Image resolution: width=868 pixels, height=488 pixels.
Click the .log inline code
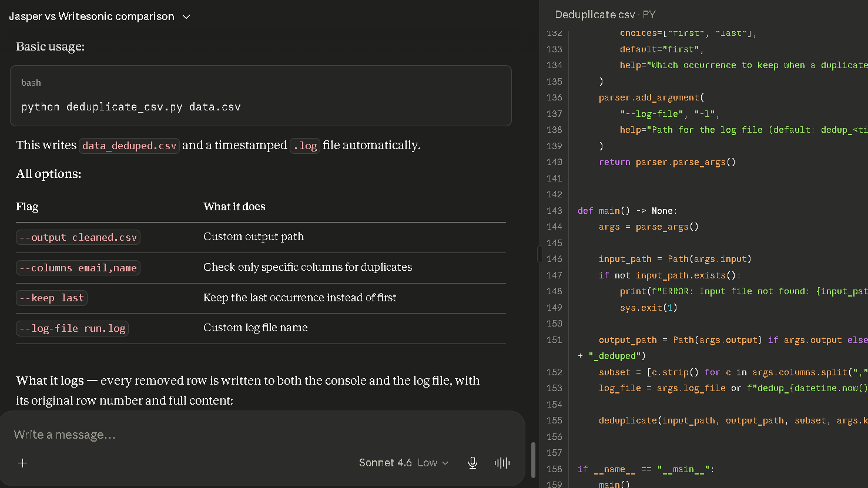click(x=305, y=146)
